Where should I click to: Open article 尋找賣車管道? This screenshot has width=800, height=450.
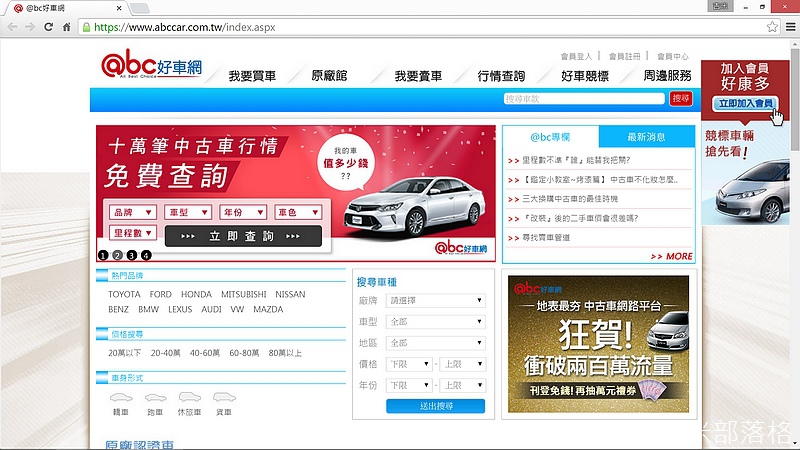[546, 238]
